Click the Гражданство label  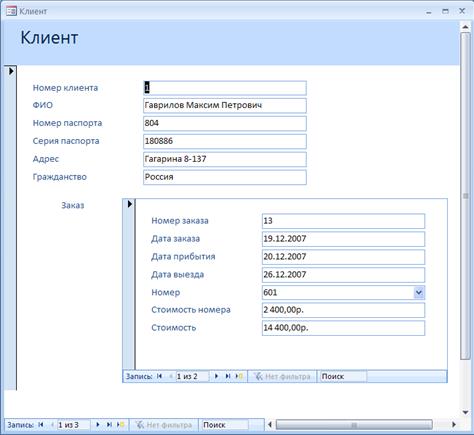(x=60, y=177)
